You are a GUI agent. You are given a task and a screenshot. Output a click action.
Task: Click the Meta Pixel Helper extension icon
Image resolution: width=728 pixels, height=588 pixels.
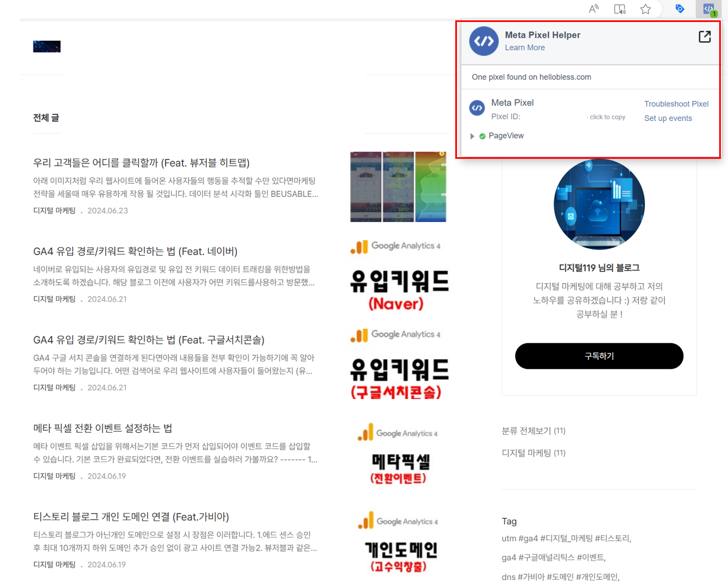coord(709,9)
